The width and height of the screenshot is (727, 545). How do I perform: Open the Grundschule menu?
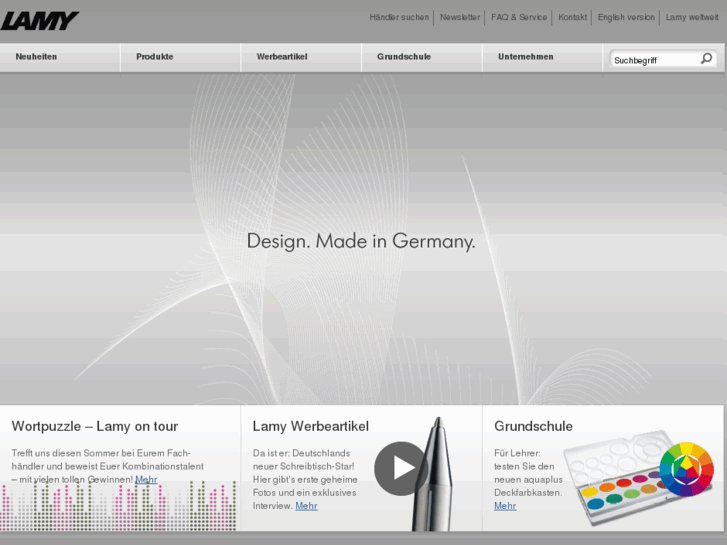404,57
